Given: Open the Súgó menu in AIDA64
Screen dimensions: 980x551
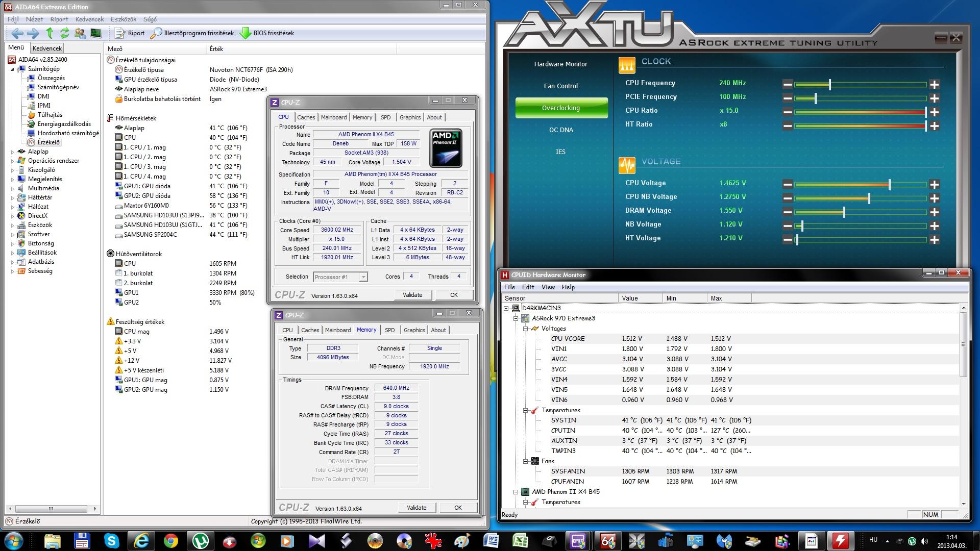Looking at the screenshot, I should 150,19.
